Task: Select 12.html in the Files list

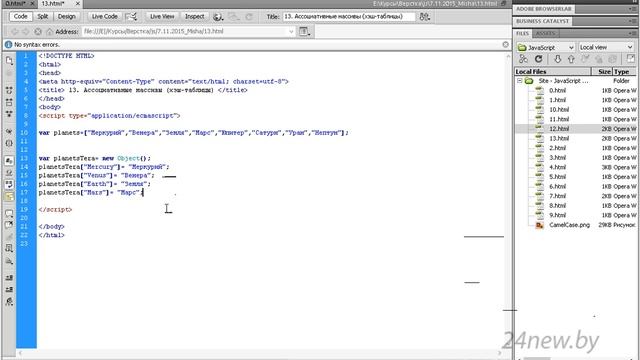Action: (576, 129)
